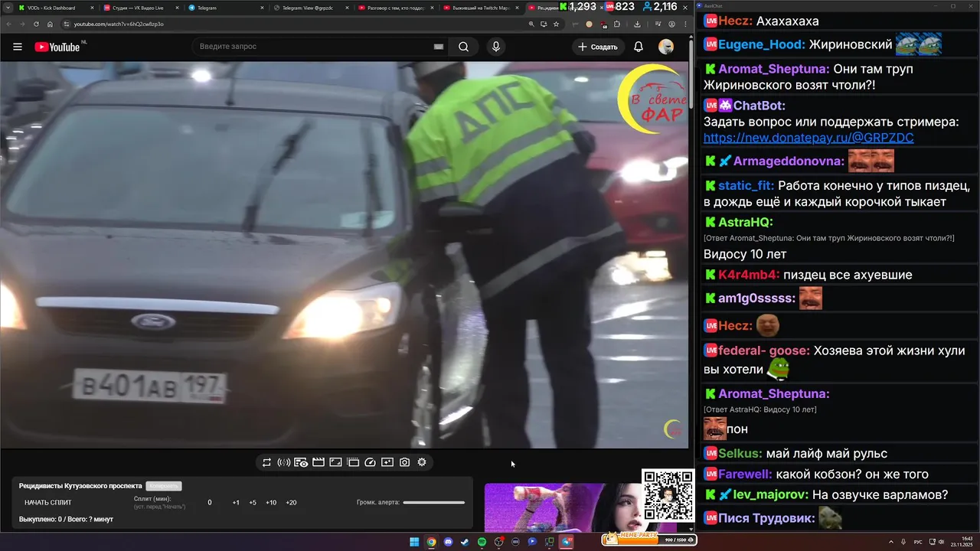980x551 pixels.
Task: Open the donatepay.ru link in chat
Action: coord(808,139)
